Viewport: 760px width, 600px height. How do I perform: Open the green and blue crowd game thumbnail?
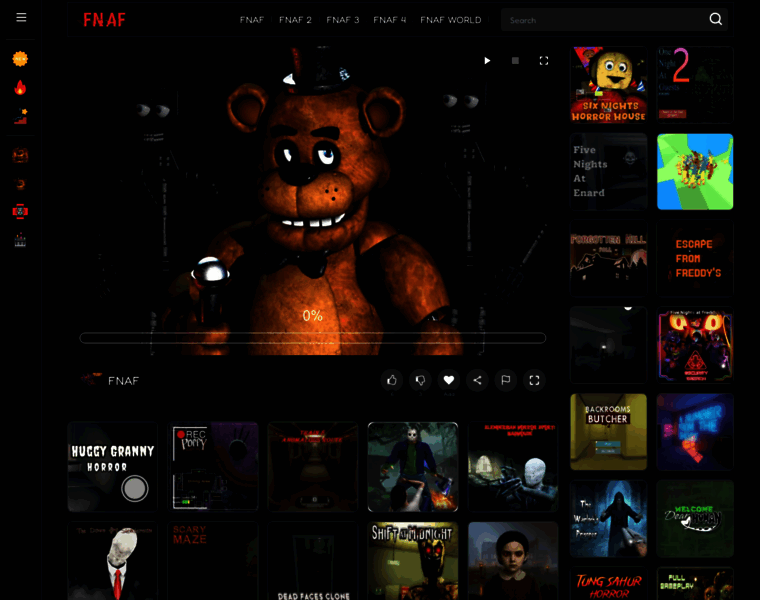pos(695,172)
